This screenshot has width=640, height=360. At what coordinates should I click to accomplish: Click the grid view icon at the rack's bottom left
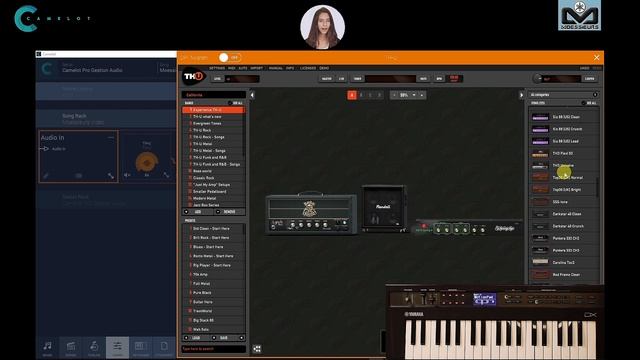coord(257,349)
